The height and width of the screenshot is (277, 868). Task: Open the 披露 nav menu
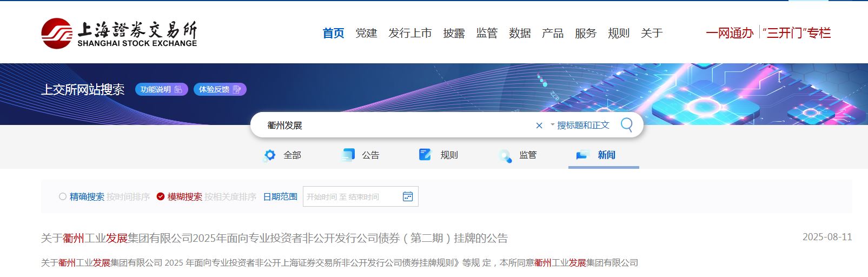click(x=454, y=33)
